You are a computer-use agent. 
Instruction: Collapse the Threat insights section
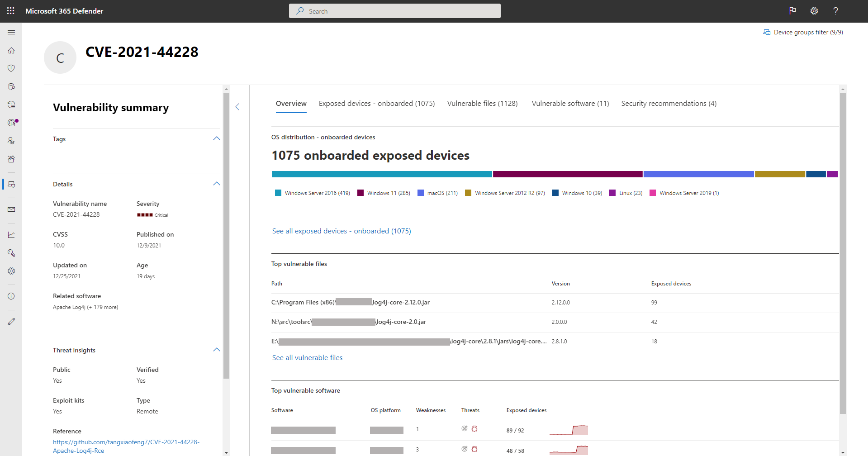pyautogui.click(x=217, y=350)
